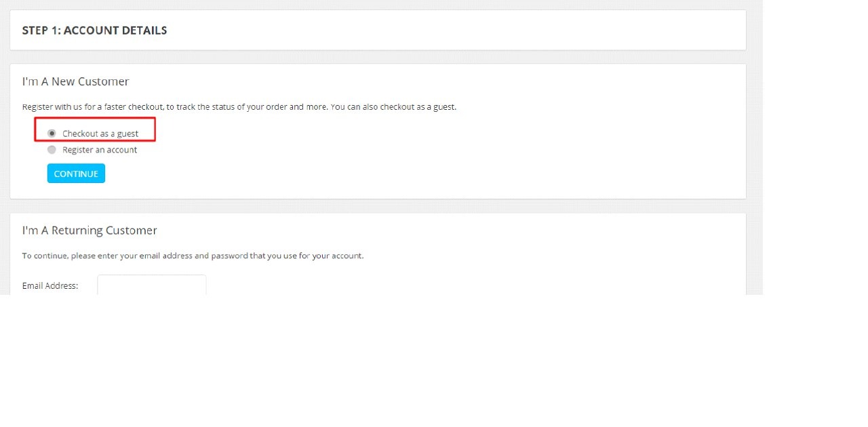
Task: Click the "I'm A Returning Customer" heading
Action: [90, 230]
